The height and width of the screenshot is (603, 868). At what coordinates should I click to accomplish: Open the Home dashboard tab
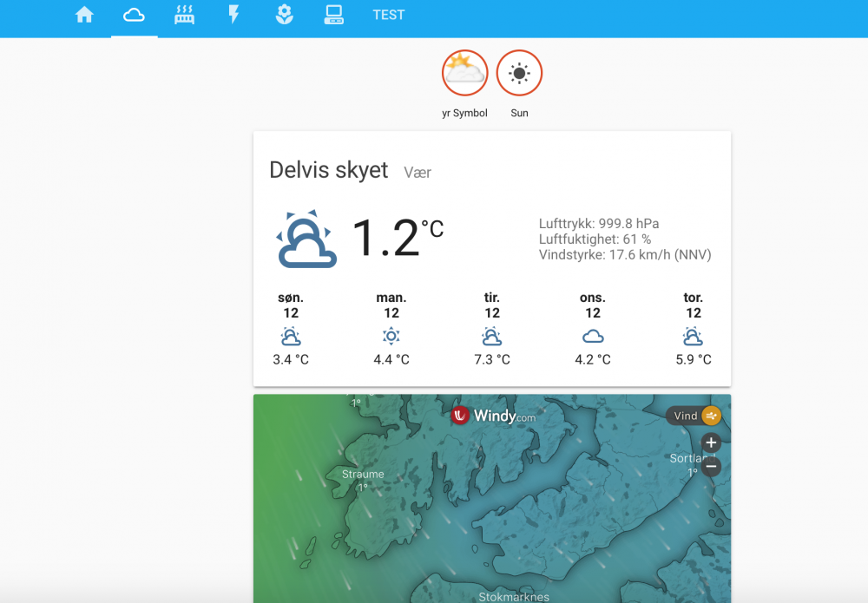(84, 15)
